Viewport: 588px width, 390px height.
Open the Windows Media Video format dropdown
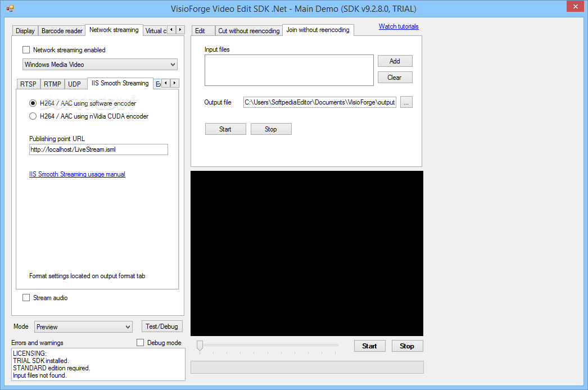(99, 65)
